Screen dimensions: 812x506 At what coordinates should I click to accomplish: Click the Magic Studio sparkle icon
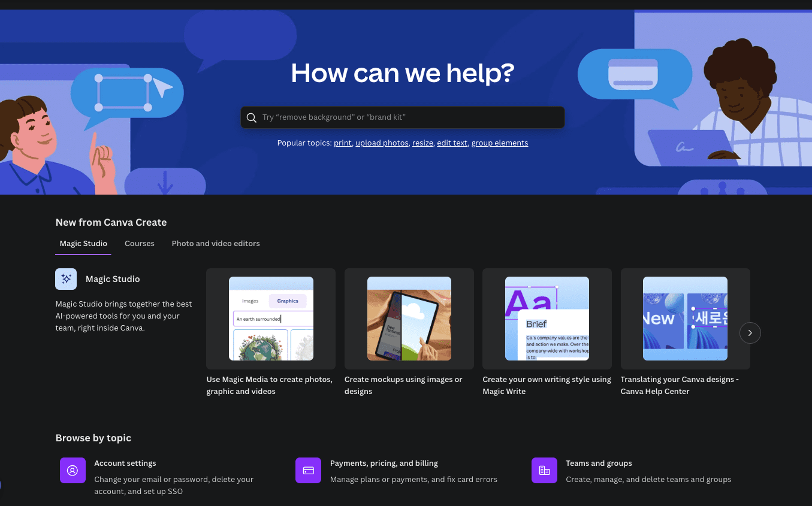(x=65, y=279)
